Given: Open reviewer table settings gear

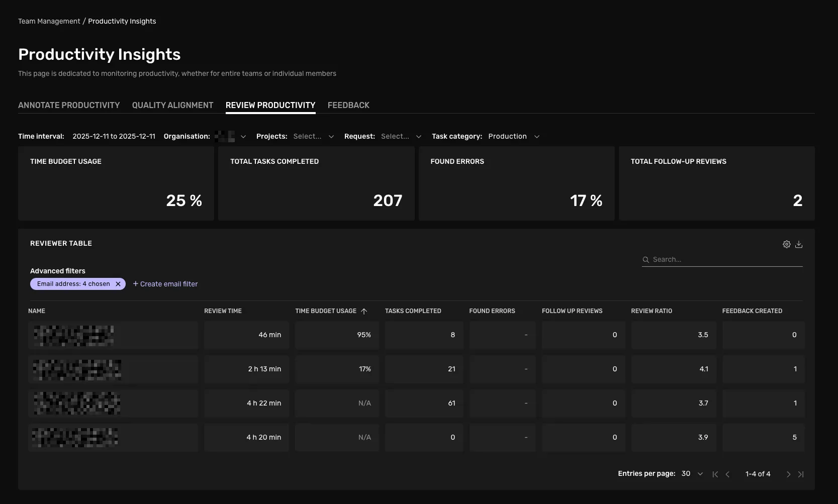Looking at the screenshot, I should 787,244.
